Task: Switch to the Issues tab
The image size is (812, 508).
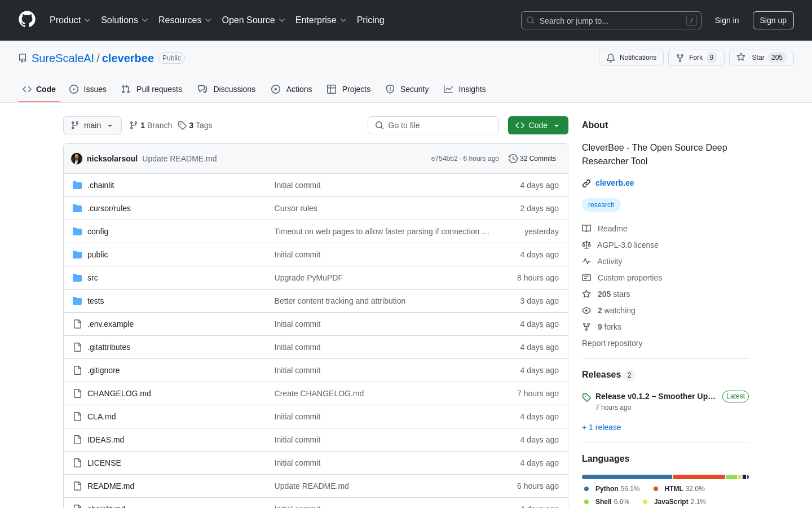Action: tap(88, 89)
